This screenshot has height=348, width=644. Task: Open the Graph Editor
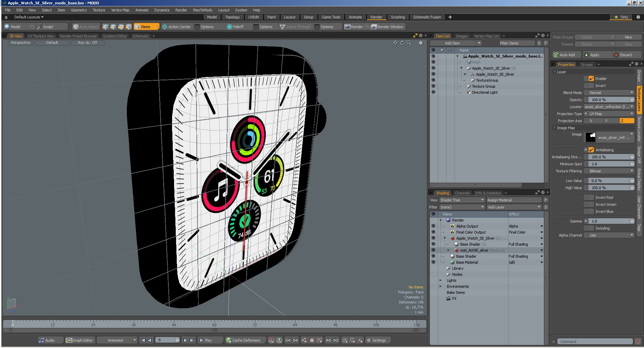[80, 340]
